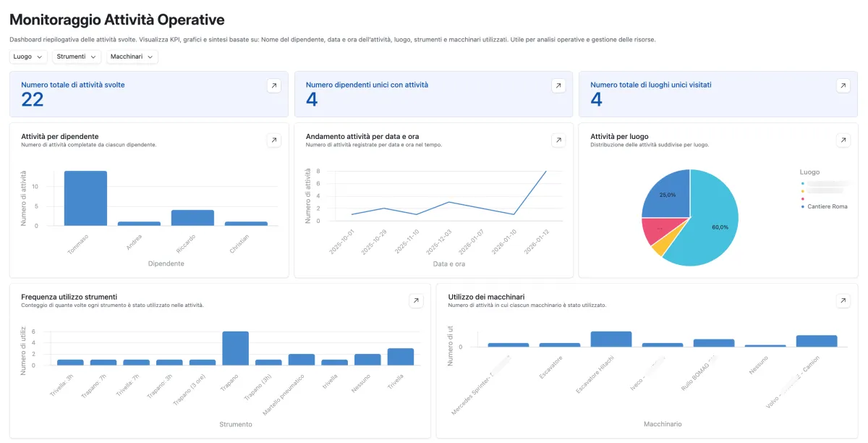This screenshot has width=868, height=443.
Task: Click the tallest Trapano bar in the tools chart
Action: pyautogui.click(x=235, y=348)
